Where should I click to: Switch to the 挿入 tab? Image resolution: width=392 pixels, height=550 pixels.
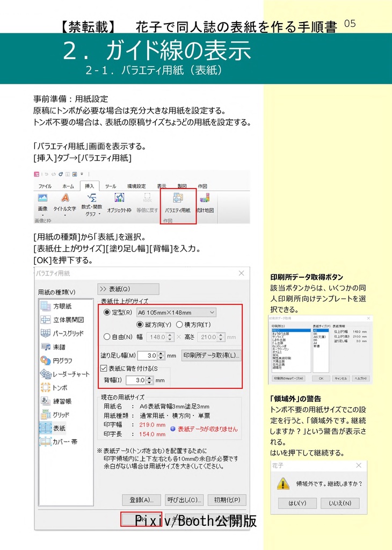pyautogui.click(x=90, y=186)
